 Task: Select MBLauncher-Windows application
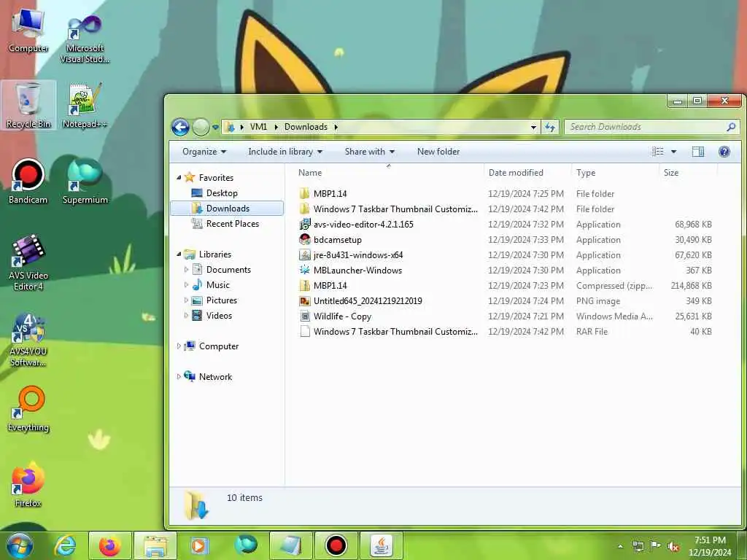pos(357,270)
